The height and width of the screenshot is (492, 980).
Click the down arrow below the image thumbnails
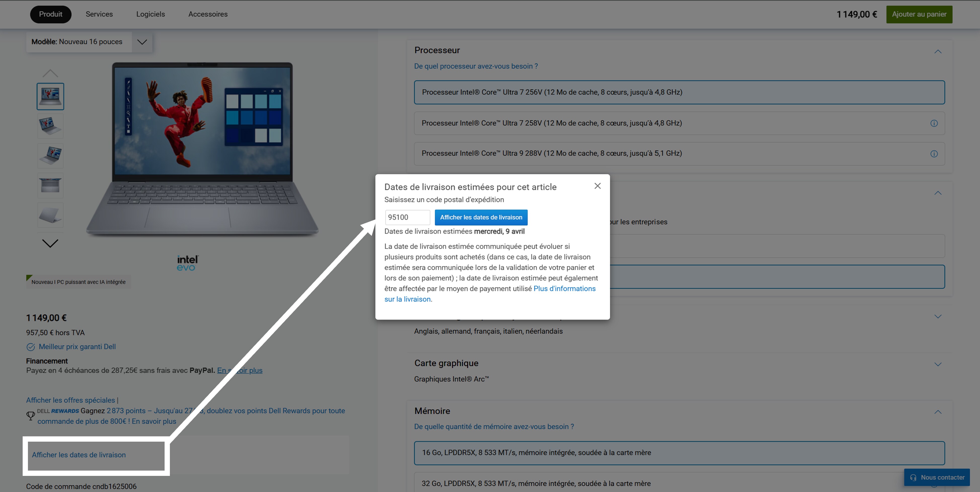tap(50, 243)
